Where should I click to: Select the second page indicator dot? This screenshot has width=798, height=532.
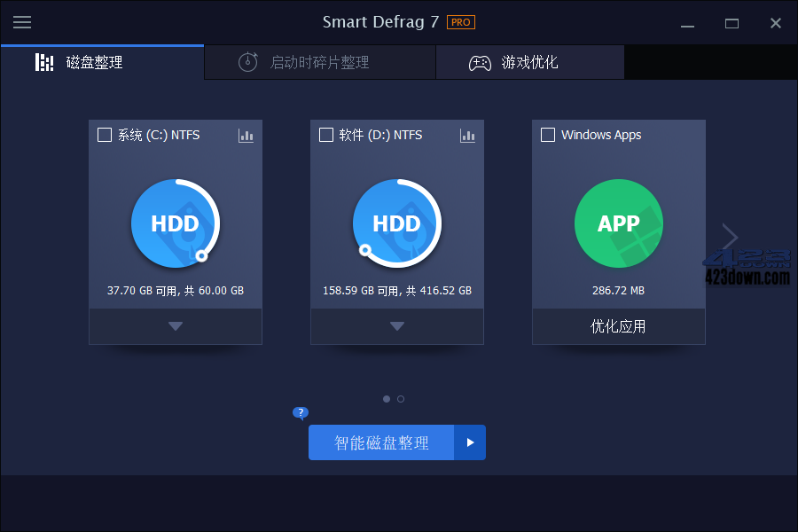pos(401,399)
